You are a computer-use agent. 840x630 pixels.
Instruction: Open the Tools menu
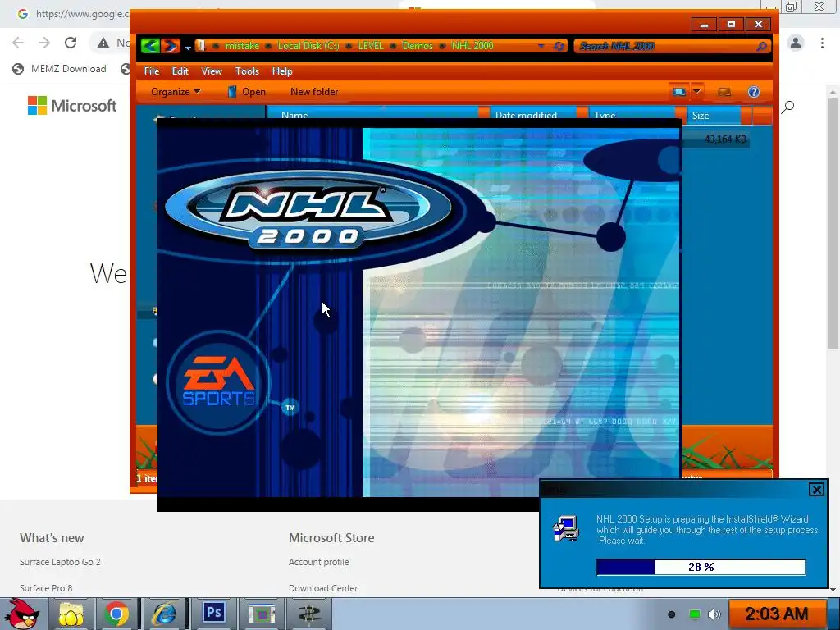pyautogui.click(x=247, y=71)
